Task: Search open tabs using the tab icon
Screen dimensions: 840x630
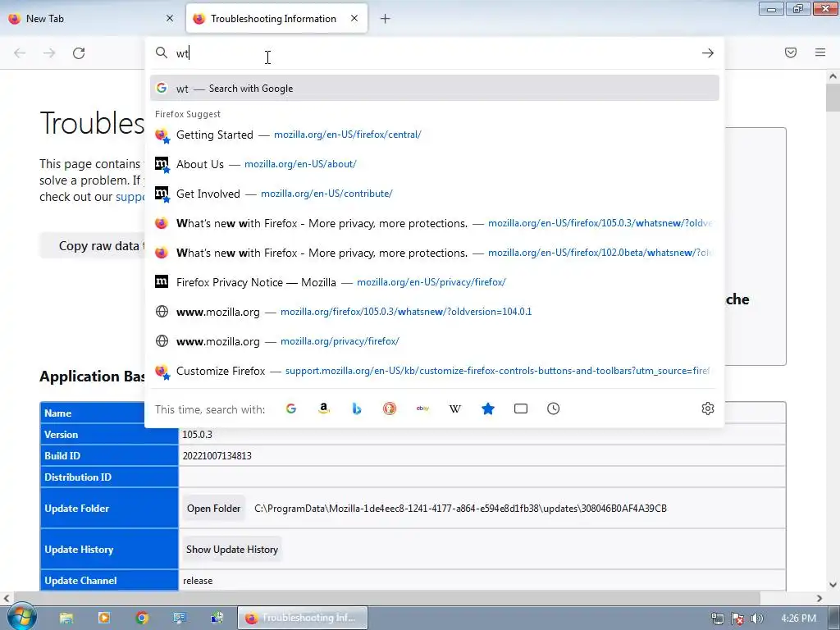Action: [x=521, y=409]
